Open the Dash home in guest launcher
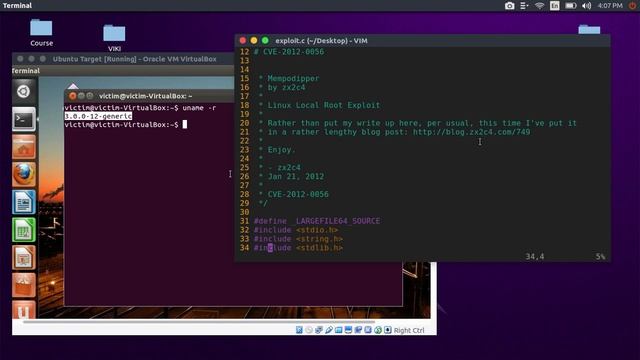Screen dimensions: 640x360 pos(23,91)
